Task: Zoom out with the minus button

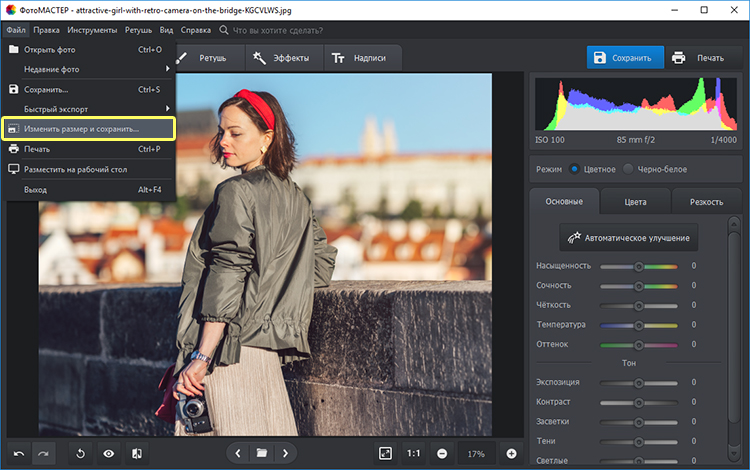Action: click(x=442, y=453)
